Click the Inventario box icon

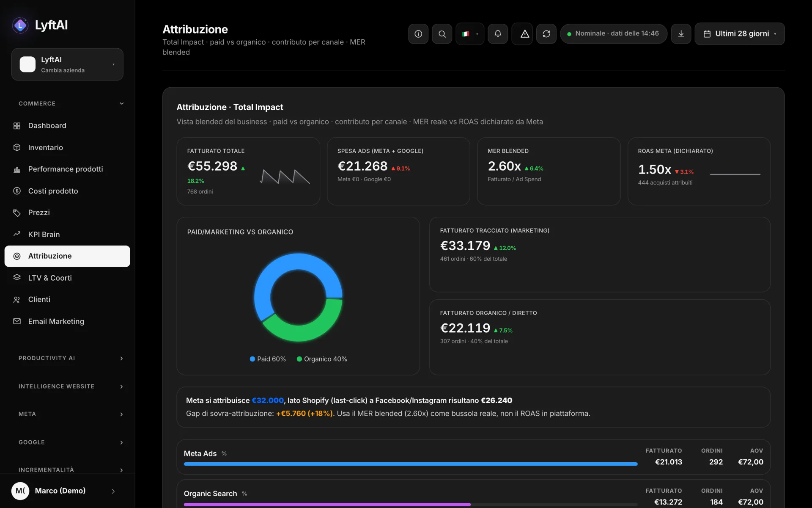[17, 147]
